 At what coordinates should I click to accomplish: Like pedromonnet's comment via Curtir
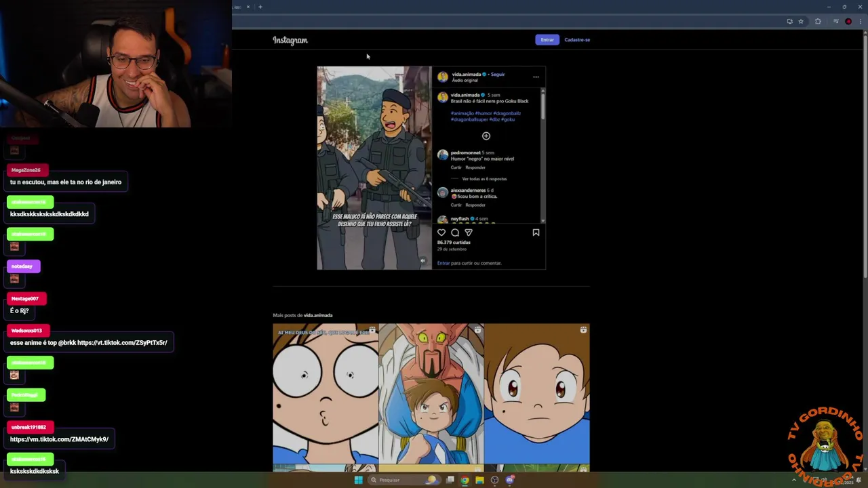tap(456, 167)
